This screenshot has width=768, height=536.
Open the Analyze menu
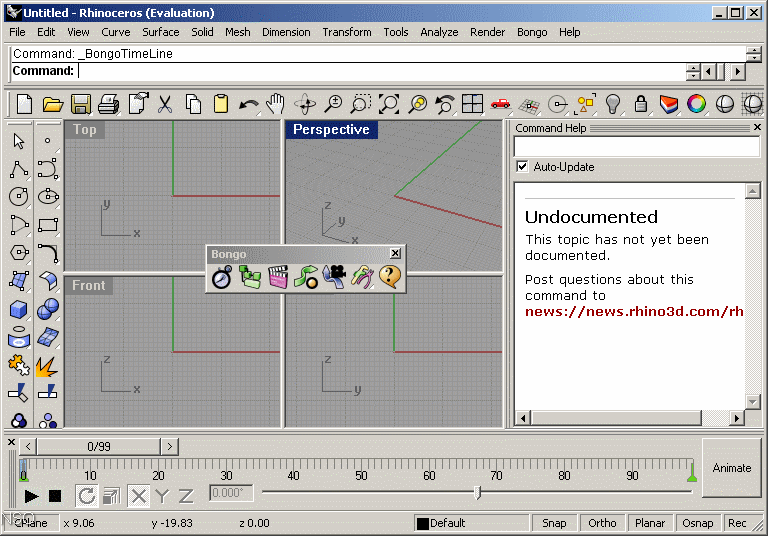pos(439,32)
